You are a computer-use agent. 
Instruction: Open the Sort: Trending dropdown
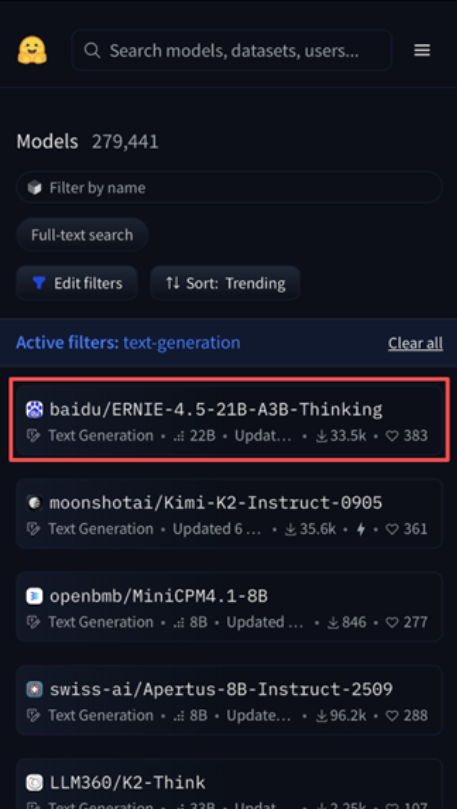pyautogui.click(x=225, y=283)
